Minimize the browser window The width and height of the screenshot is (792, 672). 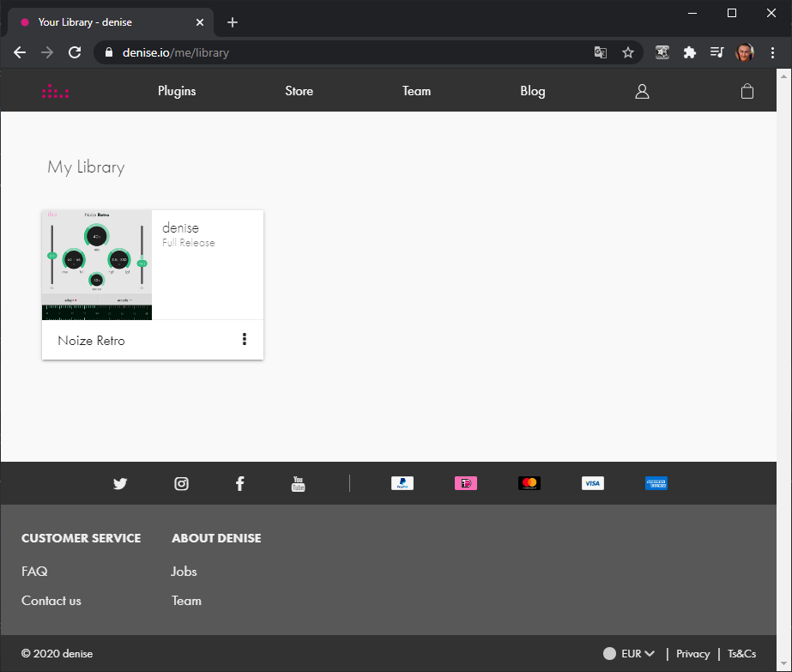pos(692,13)
